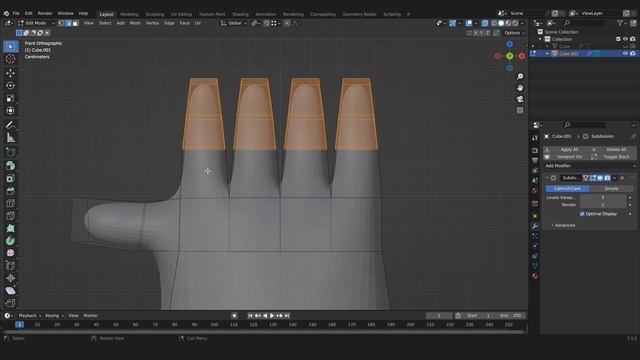
Task: Select the Annotate tool
Action: point(11,125)
